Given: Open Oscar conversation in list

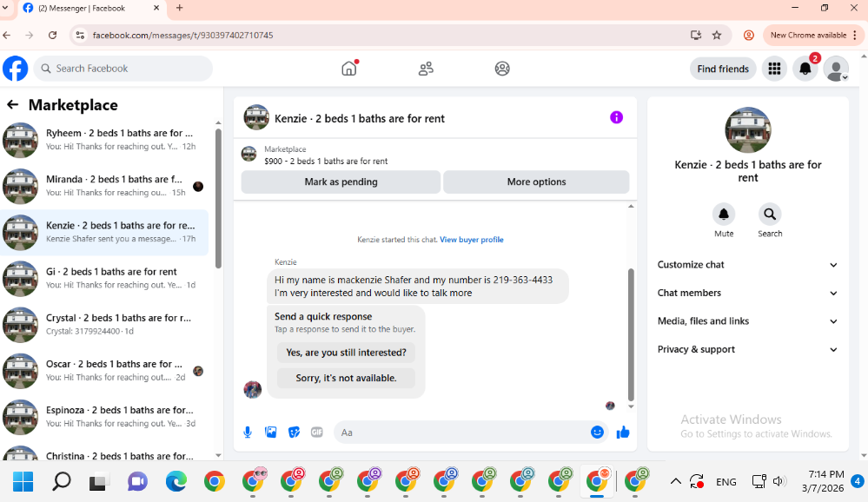Looking at the screenshot, I should click(x=105, y=371).
